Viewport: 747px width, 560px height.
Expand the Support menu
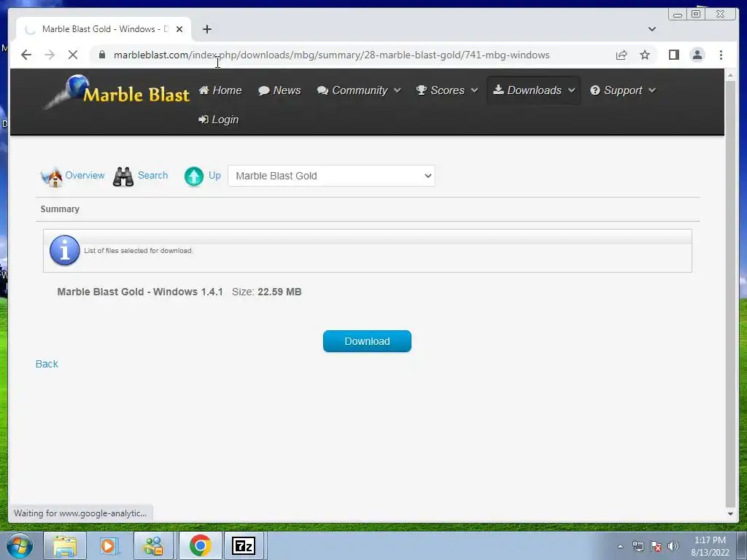click(623, 90)
